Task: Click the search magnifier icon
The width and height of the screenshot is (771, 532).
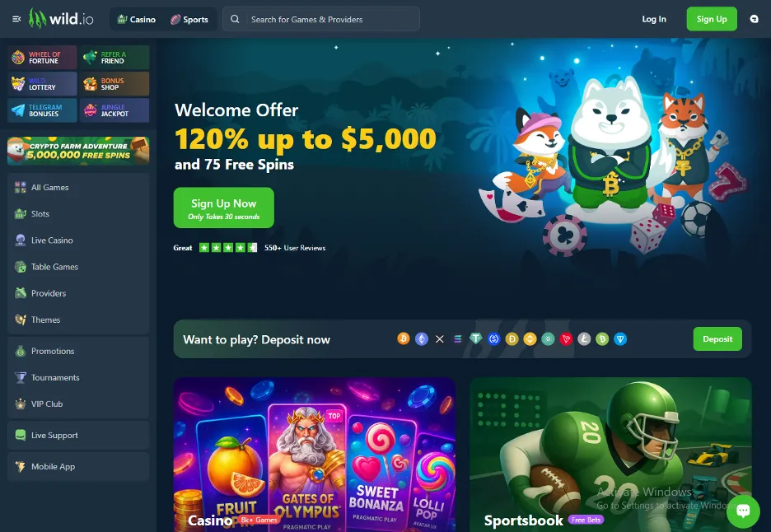Action: click(x=235, y=19)
